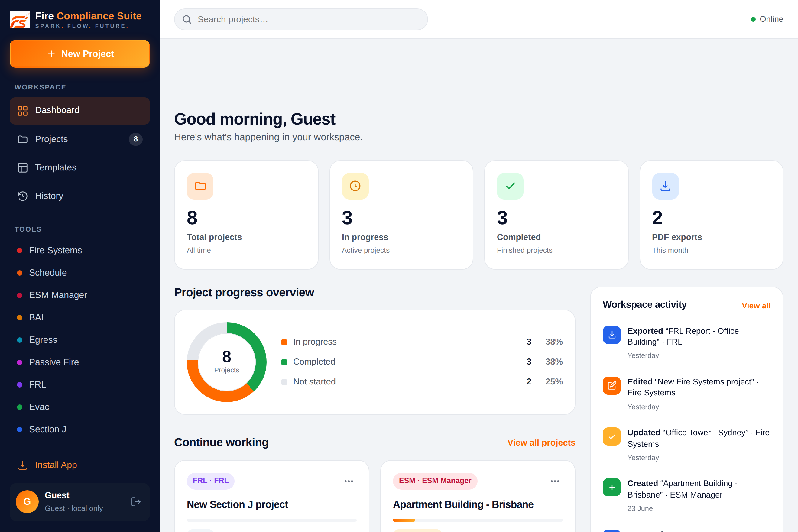Click the plus icon on New Project
798x532 pixels.
click(51, 54)
